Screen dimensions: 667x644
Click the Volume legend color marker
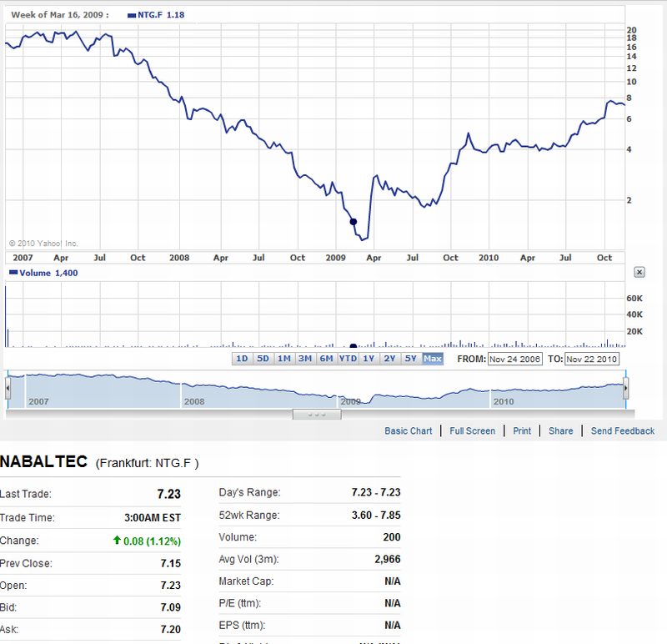click(x=13, y=273)
